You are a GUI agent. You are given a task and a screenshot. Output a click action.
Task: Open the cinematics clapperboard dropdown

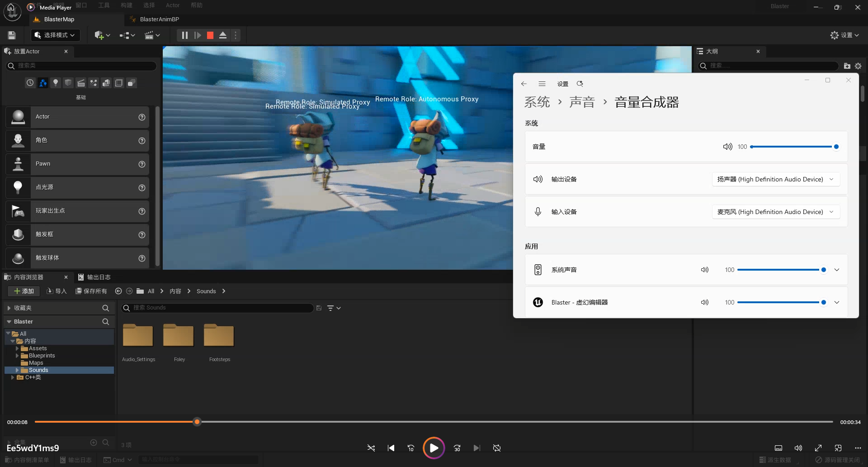(152, 35)
